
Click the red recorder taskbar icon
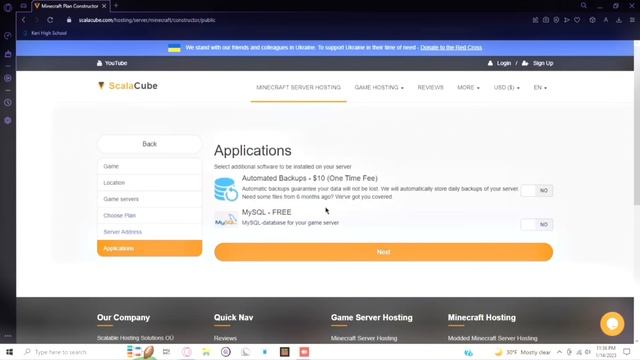[x=304, y=352]
